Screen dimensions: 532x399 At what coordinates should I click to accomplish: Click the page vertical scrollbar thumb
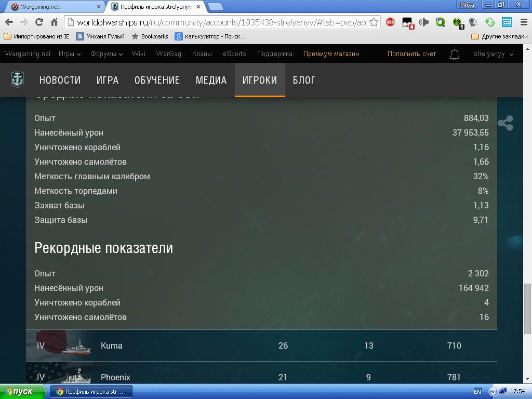click(x=527, y=309)
